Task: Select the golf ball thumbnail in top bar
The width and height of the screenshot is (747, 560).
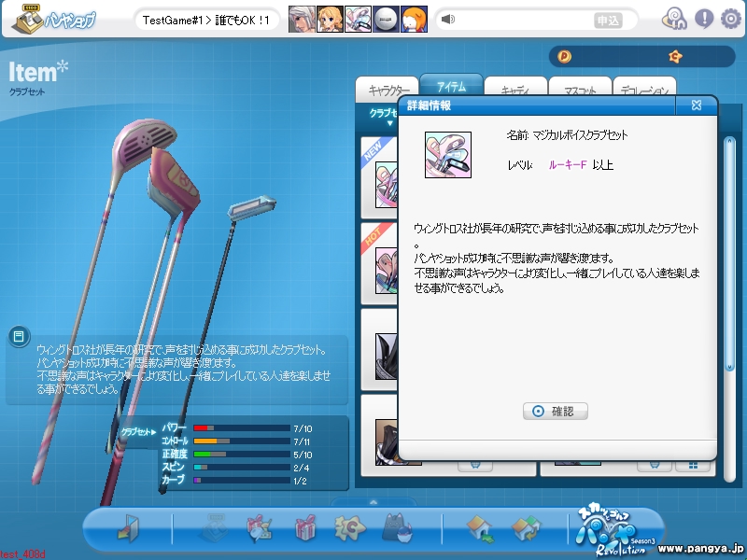Action: tap(386, 19)
